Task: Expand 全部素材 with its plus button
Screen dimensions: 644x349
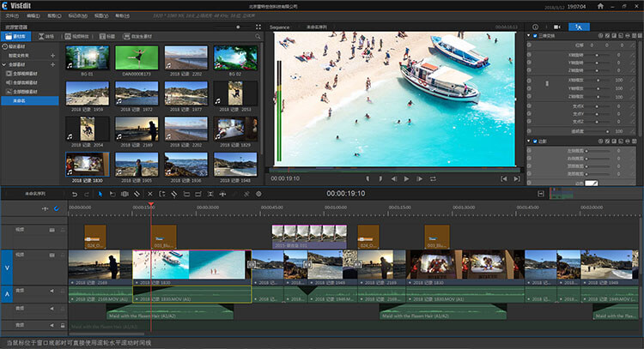Action: (x=53, y=64)
